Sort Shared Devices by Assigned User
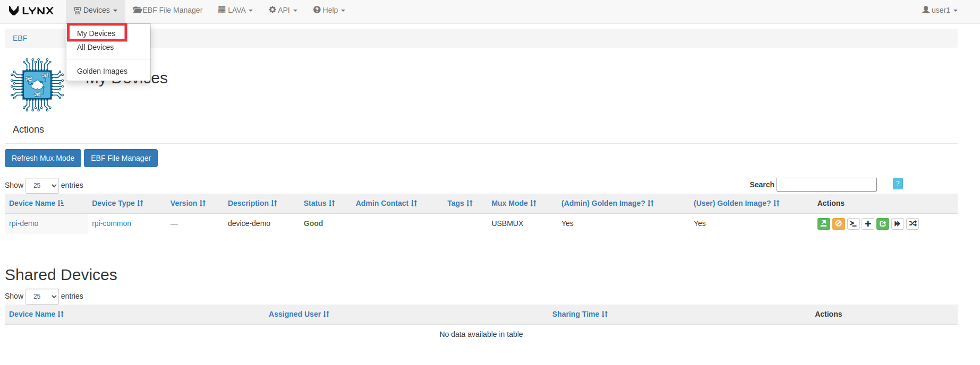The height and width of the screenshot is (365, 980). [x=299, y=314]
